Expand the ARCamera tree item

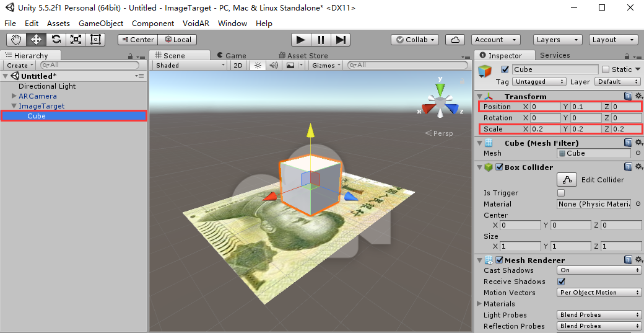point(14,96)
